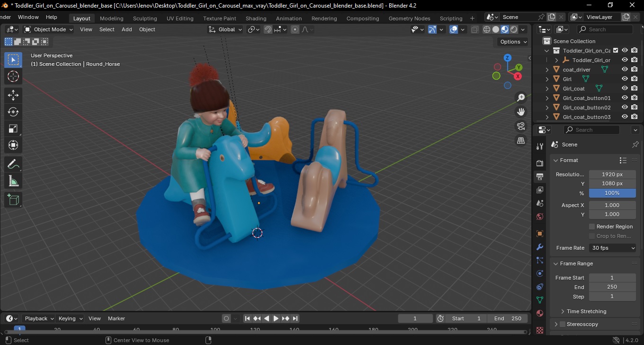Viewport: 644px width, 345px height.
Task: Open the Texture properties tab
Action: (539, 329)
